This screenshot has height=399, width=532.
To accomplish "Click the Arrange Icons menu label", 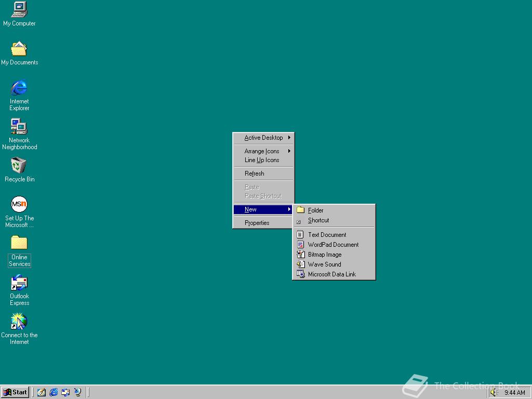I will click(x=262, y=151).
